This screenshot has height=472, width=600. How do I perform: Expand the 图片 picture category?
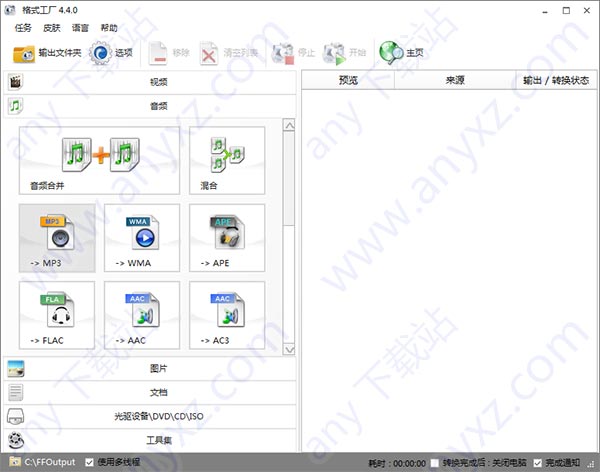pyautogui.click(x=150, y=368)
